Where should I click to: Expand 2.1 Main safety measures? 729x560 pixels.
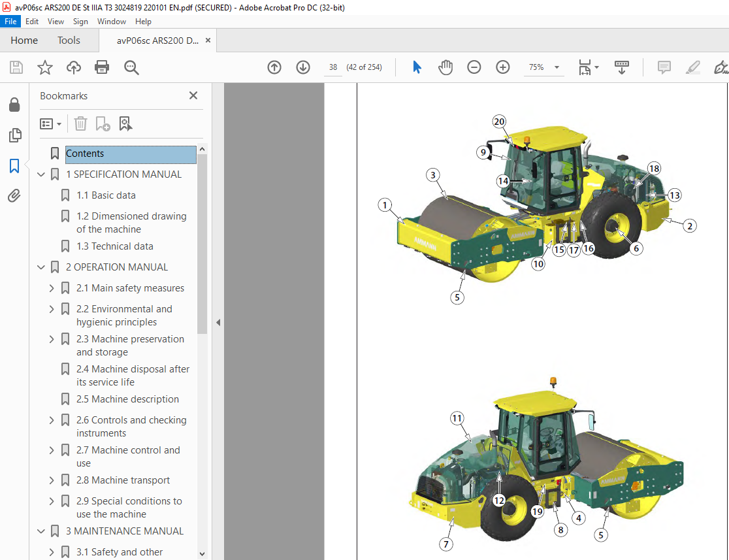(x=52, y=288)
